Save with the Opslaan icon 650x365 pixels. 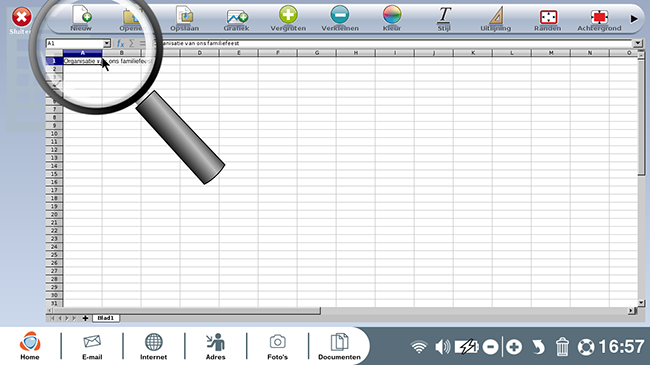pyautogui.click(x=184, y=15)
